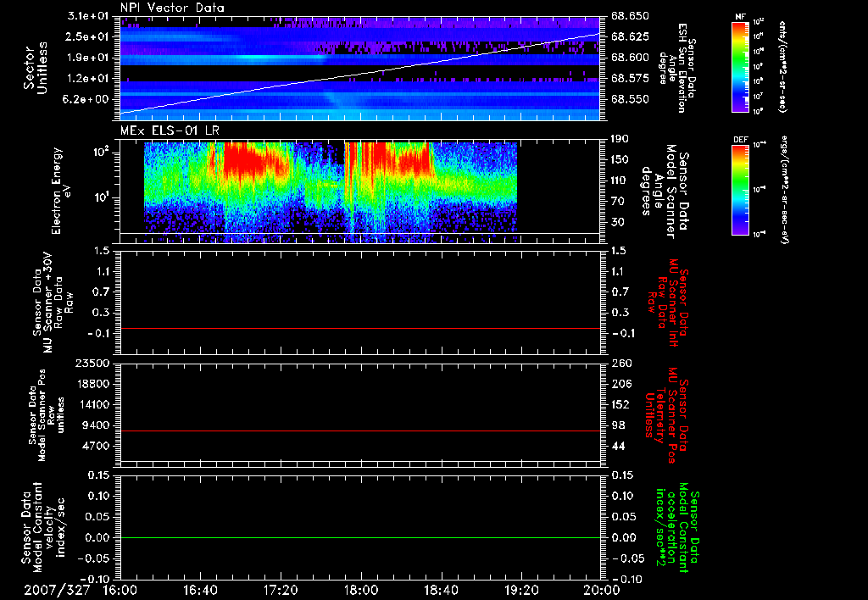Click the "2007/327" date label
Viewport: 868px width, 600px height.
pyautogui.click(x=57, y=590)
